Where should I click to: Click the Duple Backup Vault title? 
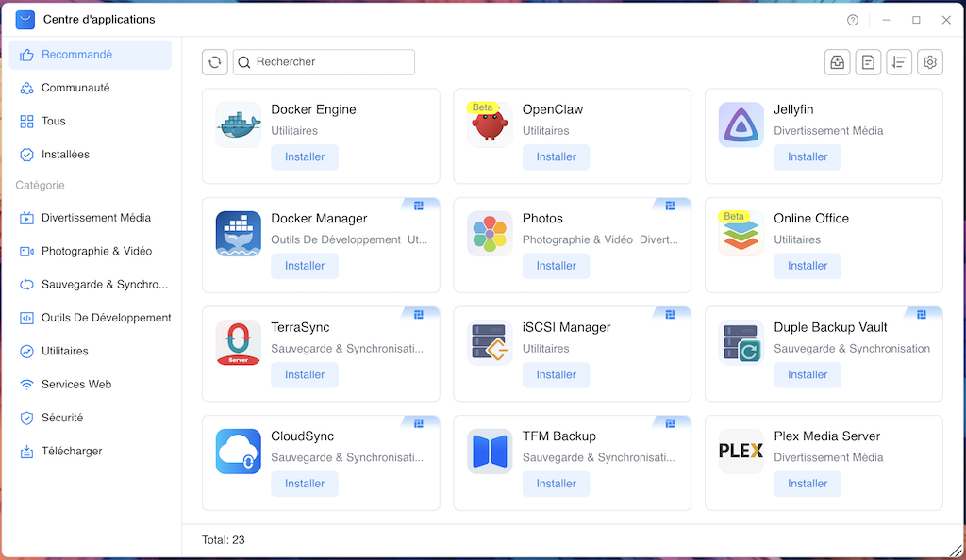pyautogui.click(x=830, y=327)
